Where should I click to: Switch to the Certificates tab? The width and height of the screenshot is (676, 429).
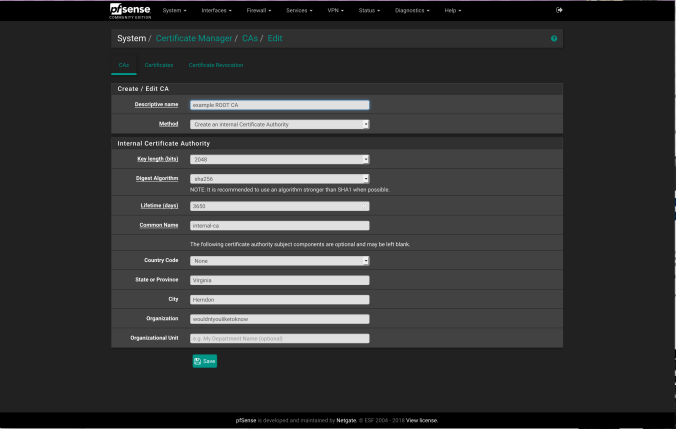(x=158, y=65)
